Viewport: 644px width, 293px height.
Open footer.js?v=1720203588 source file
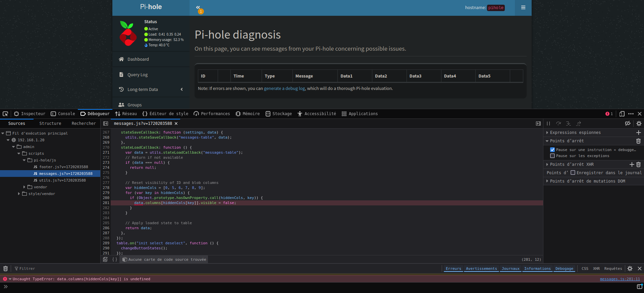click(63, 167)
